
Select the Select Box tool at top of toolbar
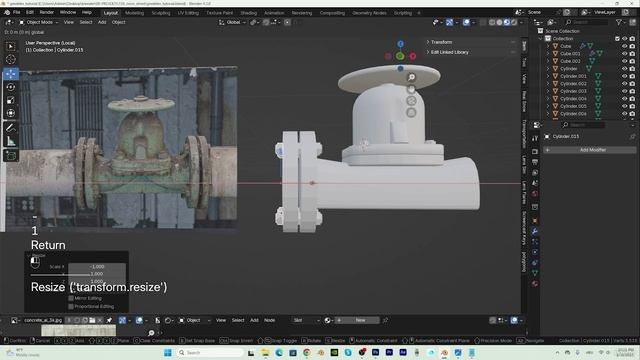point(11,46)
